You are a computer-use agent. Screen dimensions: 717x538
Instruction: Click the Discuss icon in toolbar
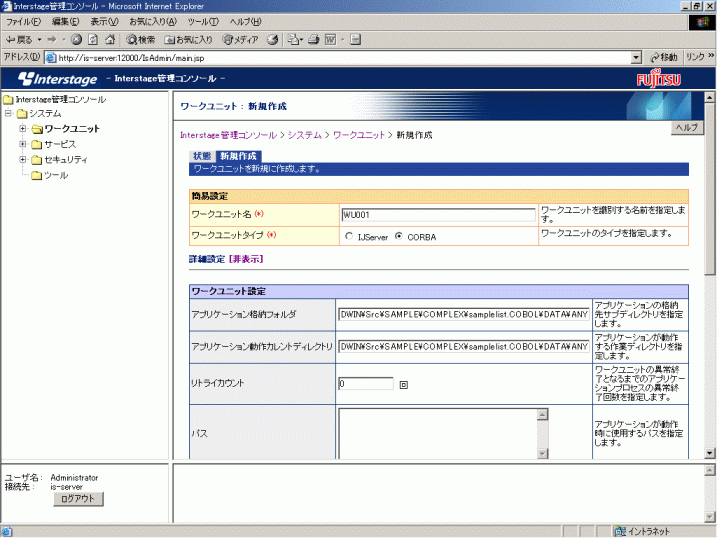(356, 40)
